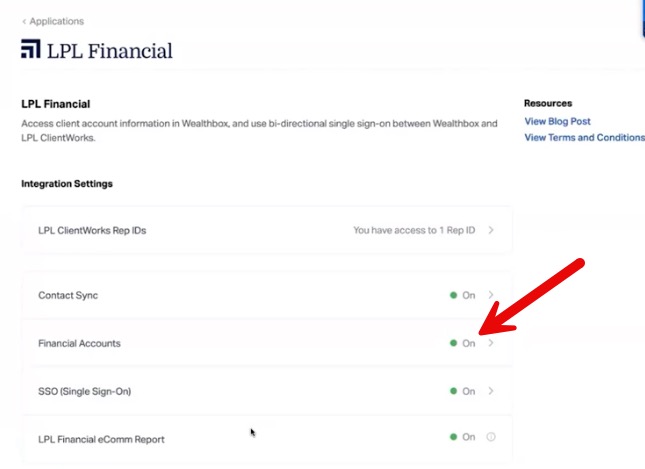Click the SSO "On" status text
The width and height of the screenshot is (645, 469).
click(x=468, y=391)
